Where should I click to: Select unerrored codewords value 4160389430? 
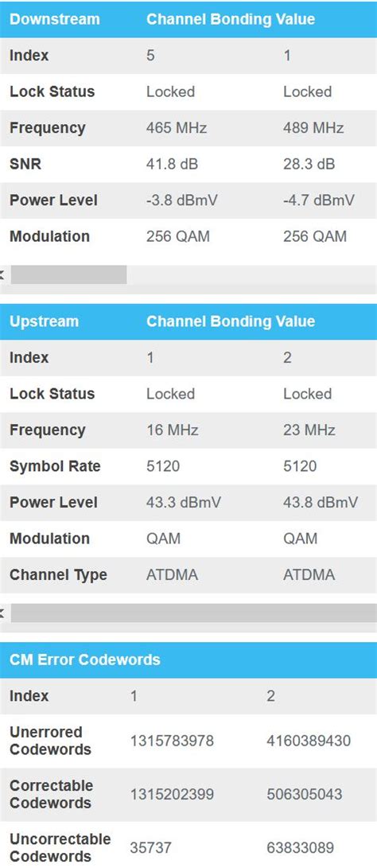(309, 741)
